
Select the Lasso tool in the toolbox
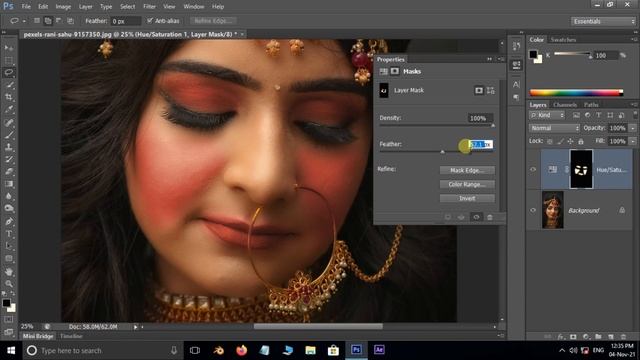tap(9, 73)
